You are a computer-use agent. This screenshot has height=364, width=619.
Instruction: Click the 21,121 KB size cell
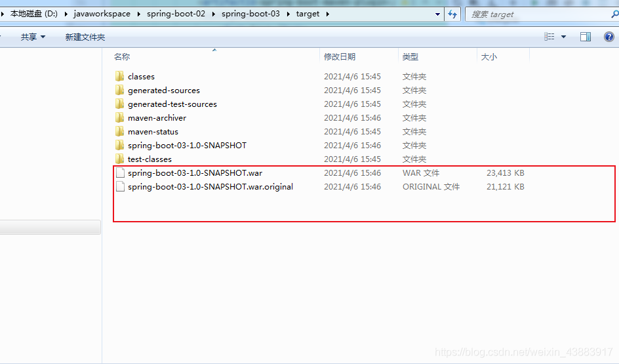[x=506, y=187]
